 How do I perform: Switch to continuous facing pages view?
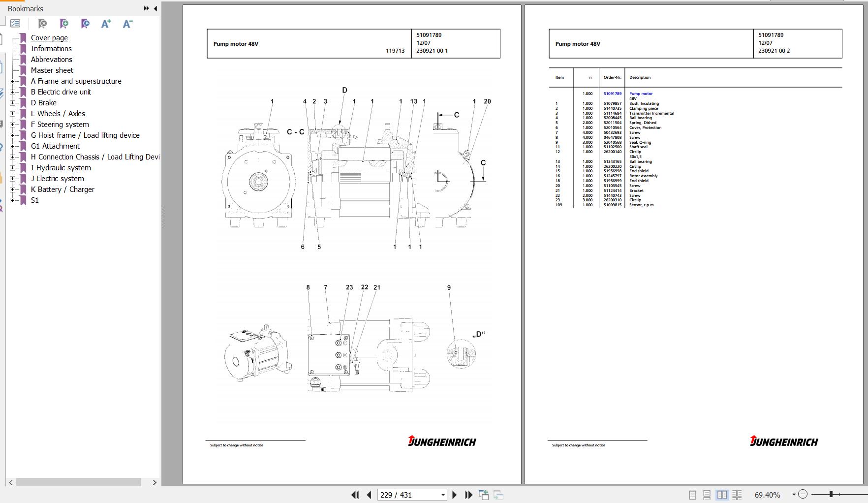[737, 495]
